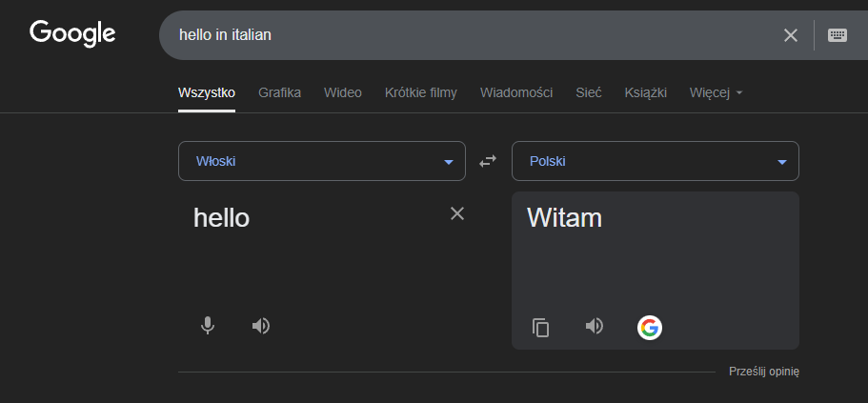Swap the Włoski and Polski languages
This screenshot has width=868, height=403.
tap(488, 161)
